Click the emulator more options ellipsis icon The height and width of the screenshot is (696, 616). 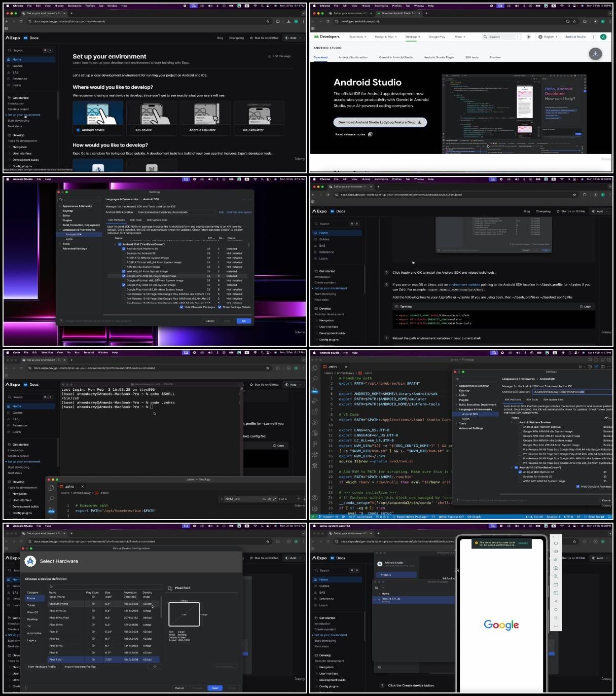click(x=556, y=626)
